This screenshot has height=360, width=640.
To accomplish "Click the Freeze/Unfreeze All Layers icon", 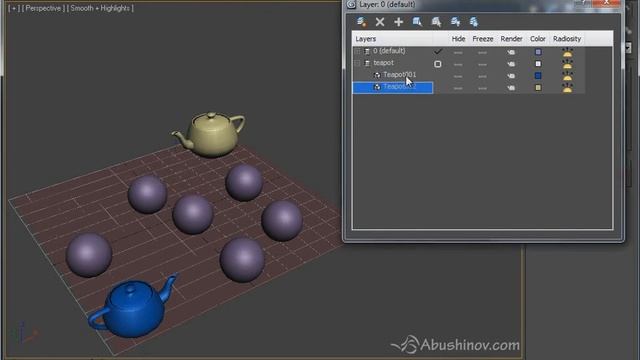I will point(473,22).
